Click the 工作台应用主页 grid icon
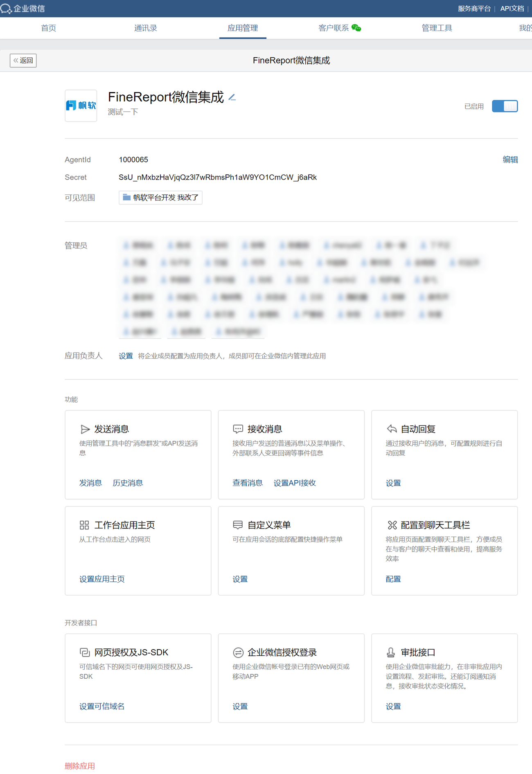 click(x=84, y=525)
